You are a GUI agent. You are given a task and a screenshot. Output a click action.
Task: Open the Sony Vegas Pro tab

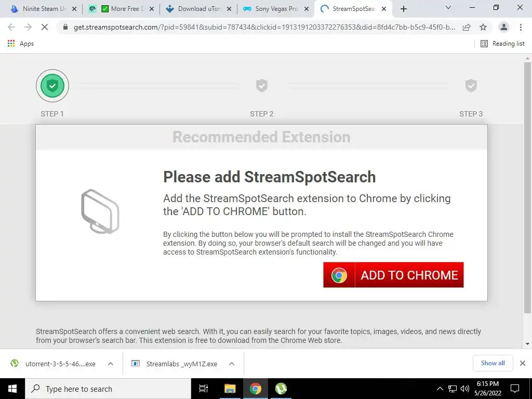tap(276, 9)
